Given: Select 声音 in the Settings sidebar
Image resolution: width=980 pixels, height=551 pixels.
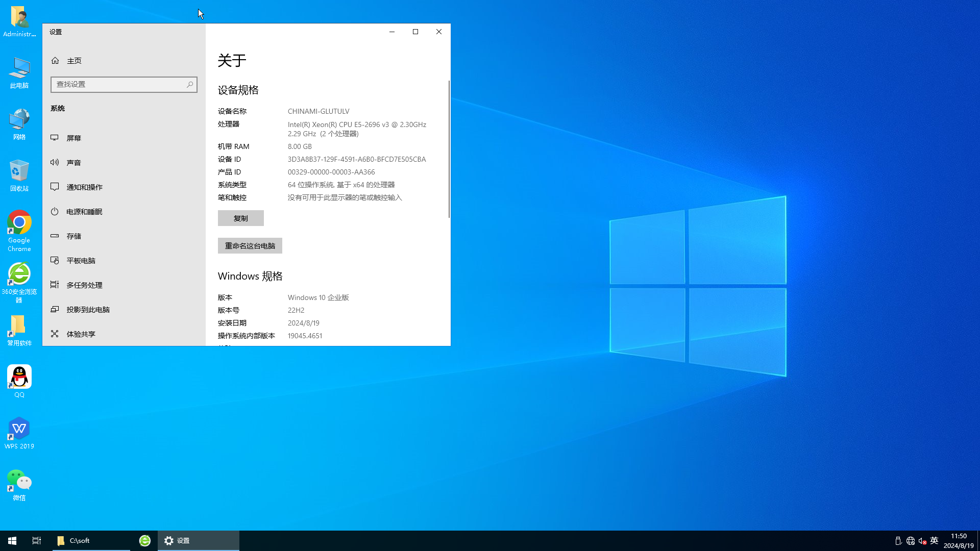Looking at the screenshot, I should [124, 163].
